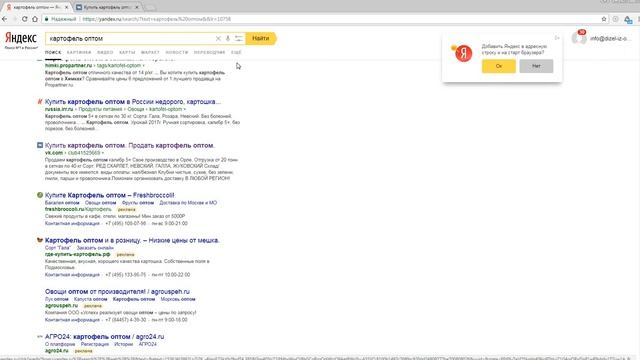This screenshot has width=640, height=360.
Task: Click the favicon beside 'Картофель оптом и в розницу'
Action: (x=40, y=240)
